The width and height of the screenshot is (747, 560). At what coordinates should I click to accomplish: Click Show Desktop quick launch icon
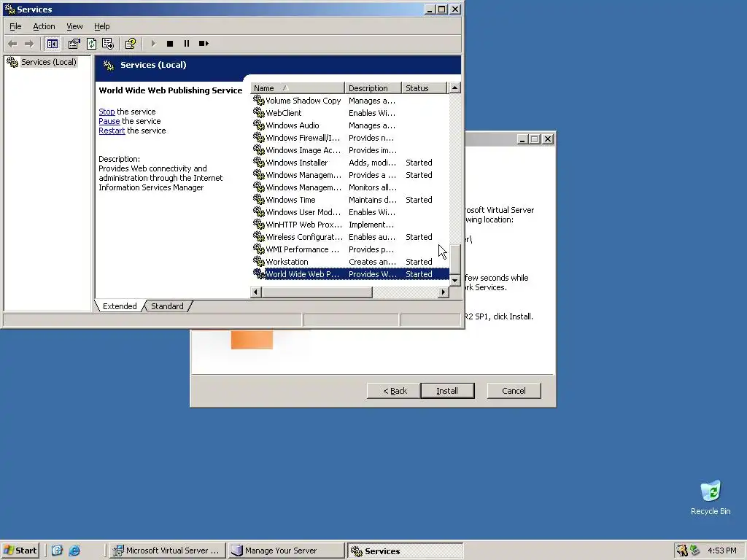click(57, 551)
